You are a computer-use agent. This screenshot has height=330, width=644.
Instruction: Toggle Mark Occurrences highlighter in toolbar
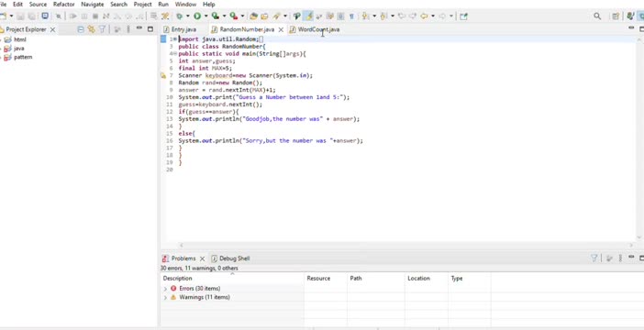pyautogui.click(x=309, y=16)
